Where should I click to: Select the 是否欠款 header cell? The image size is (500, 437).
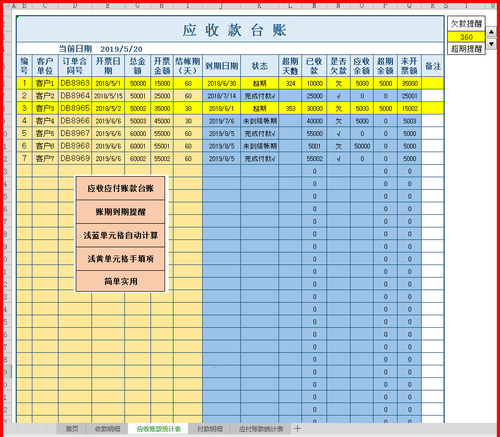click(338, 66)
